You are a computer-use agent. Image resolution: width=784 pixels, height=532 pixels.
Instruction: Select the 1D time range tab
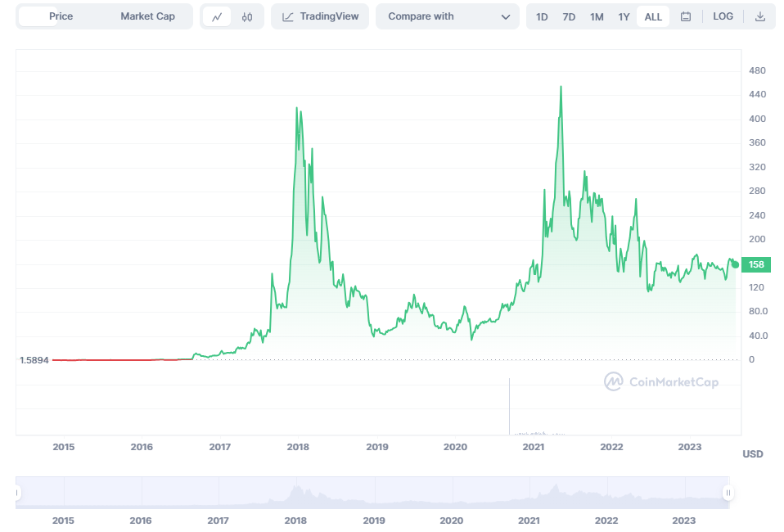541,16
